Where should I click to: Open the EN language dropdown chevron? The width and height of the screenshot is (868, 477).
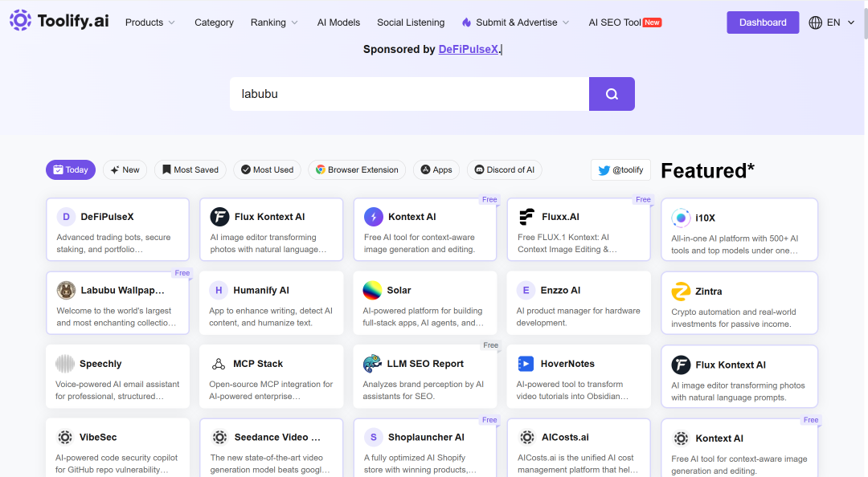pos(851,22)
